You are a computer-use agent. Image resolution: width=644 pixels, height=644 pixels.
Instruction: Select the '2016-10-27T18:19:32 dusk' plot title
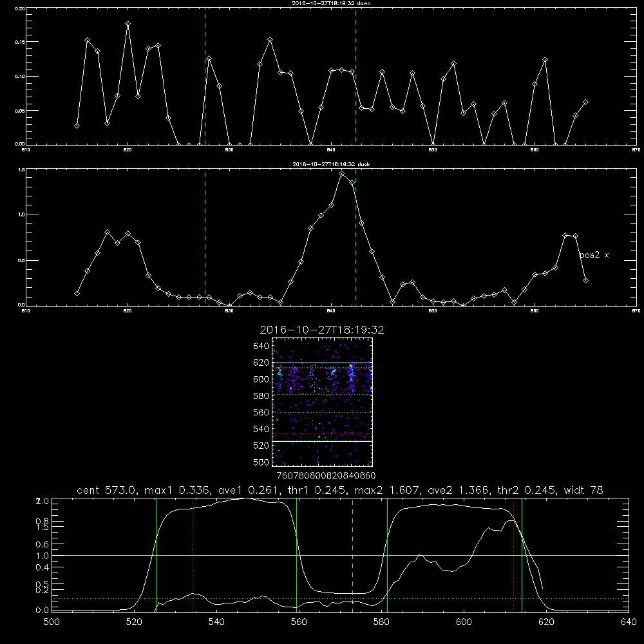click(331, 164)
